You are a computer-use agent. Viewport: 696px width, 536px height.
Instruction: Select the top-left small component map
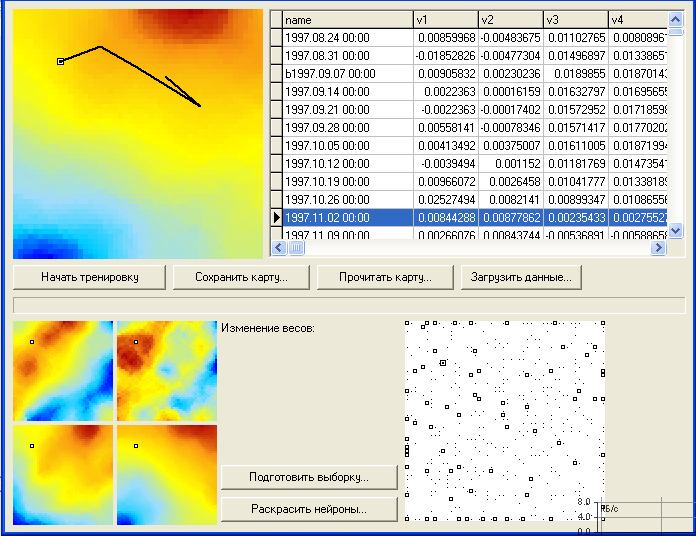point(62,370)
